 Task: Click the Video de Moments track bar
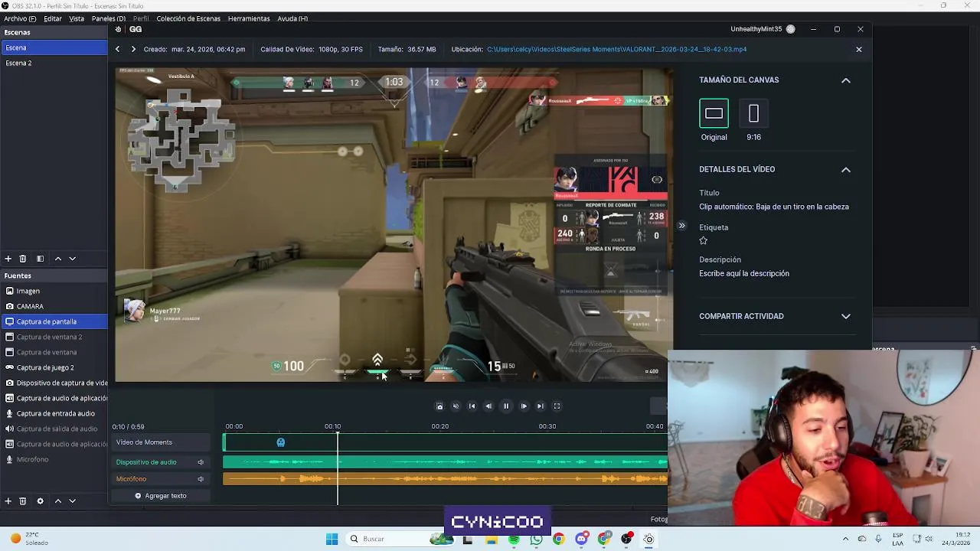(x=445, y=442)
